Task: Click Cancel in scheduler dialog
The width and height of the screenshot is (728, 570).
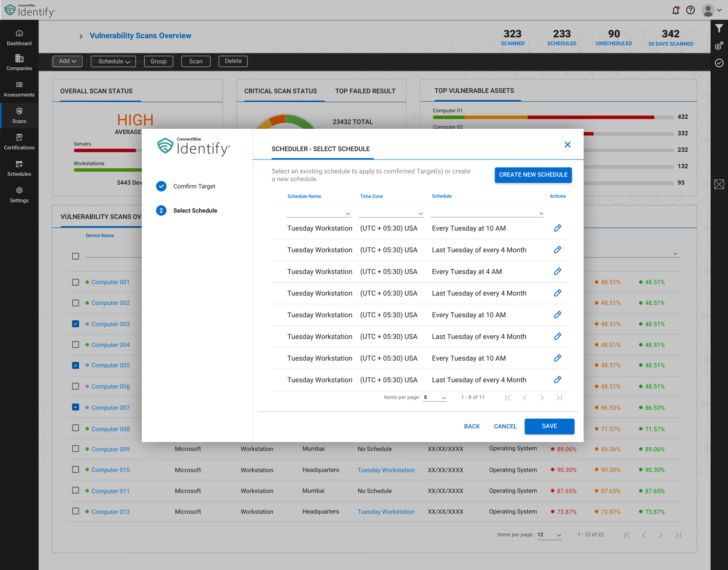Action: pyautogui.click(x=505, y=427)
